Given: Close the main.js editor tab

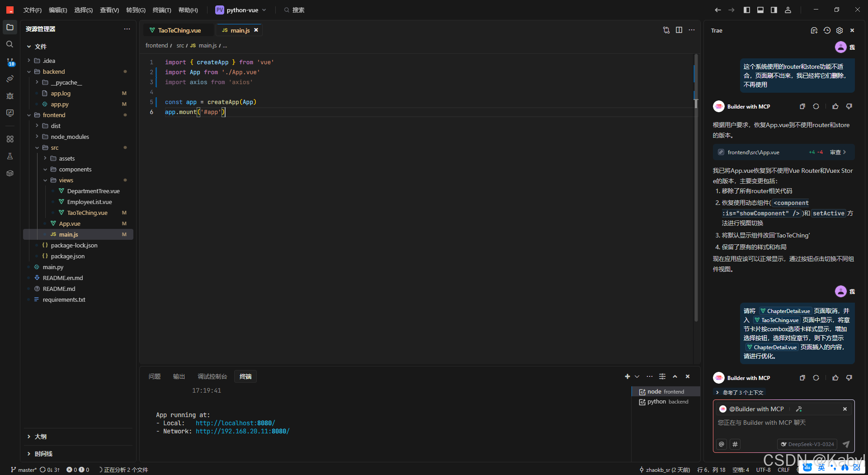Looking at the screenshot, I should [256, 30].
